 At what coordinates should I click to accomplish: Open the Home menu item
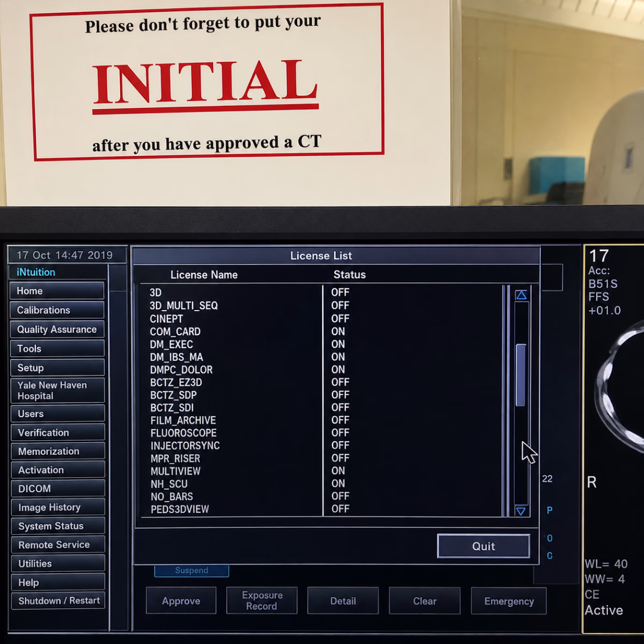(x=57, y=291)
